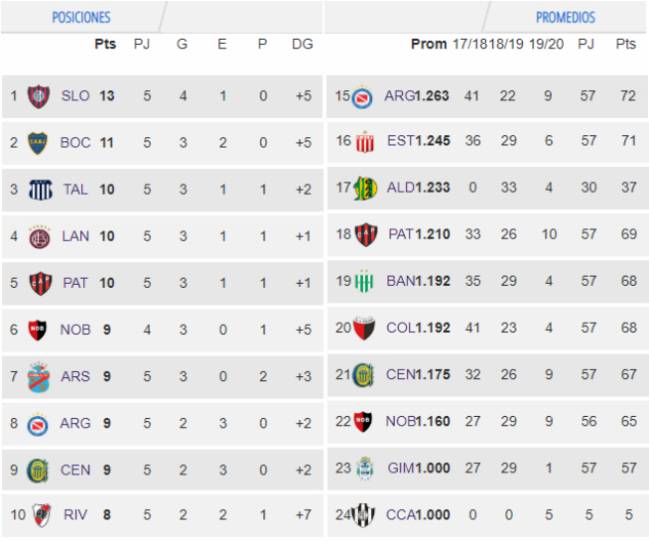The image size is (649, 541).
Task: Click the Gimnasia crest in row 23
Action: (x=365, y=469)
